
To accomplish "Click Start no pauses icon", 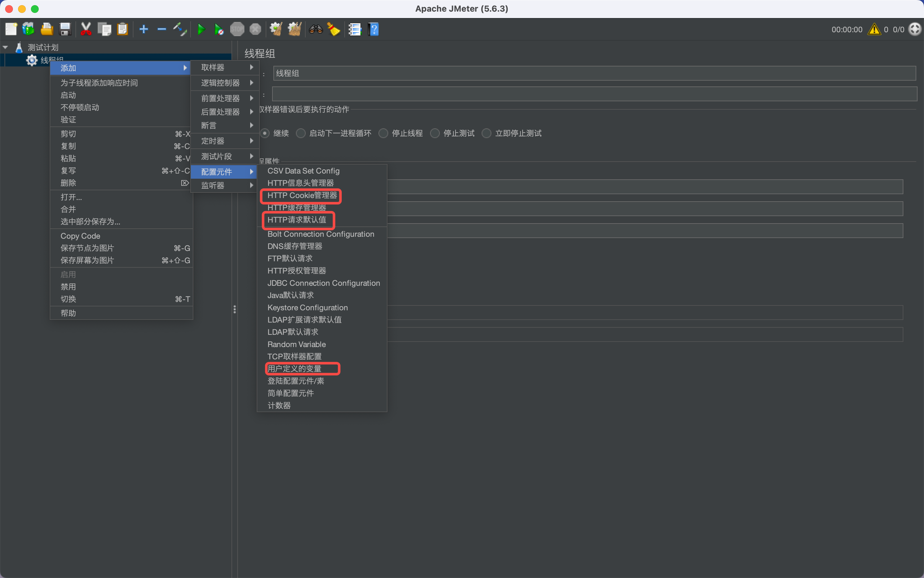I will (x=219, y=29).
